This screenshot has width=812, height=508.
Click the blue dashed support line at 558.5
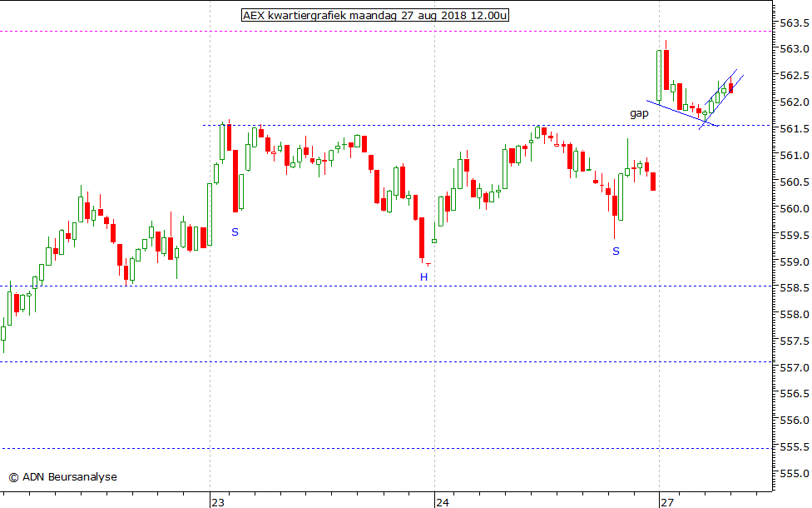pyautogui.click(x=386, y=286)
